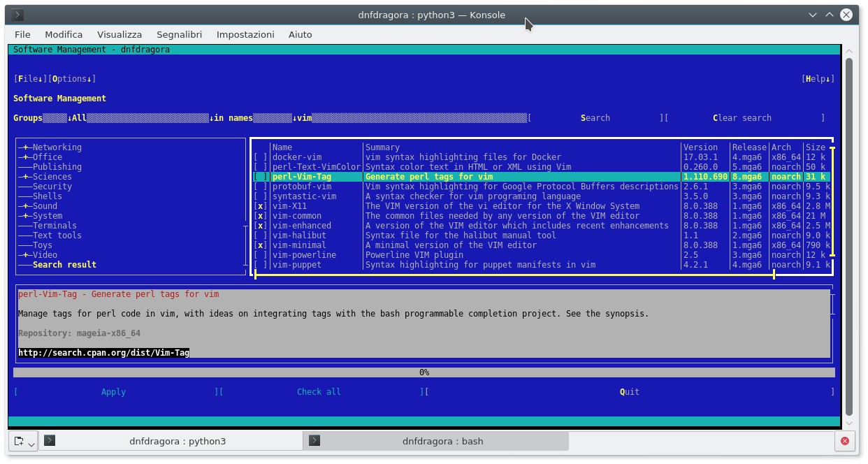Select the Shells group
Viewport: 868px width, 464px height.
click(x=48, y=196)
